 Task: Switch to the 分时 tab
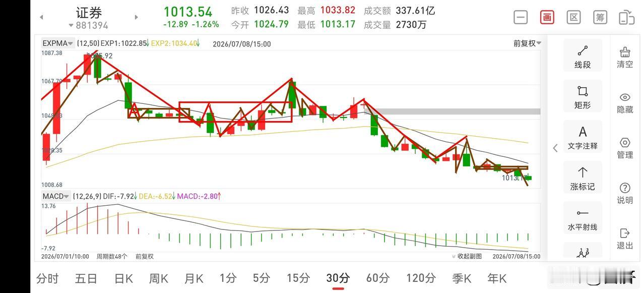click(x=47, y=278)
